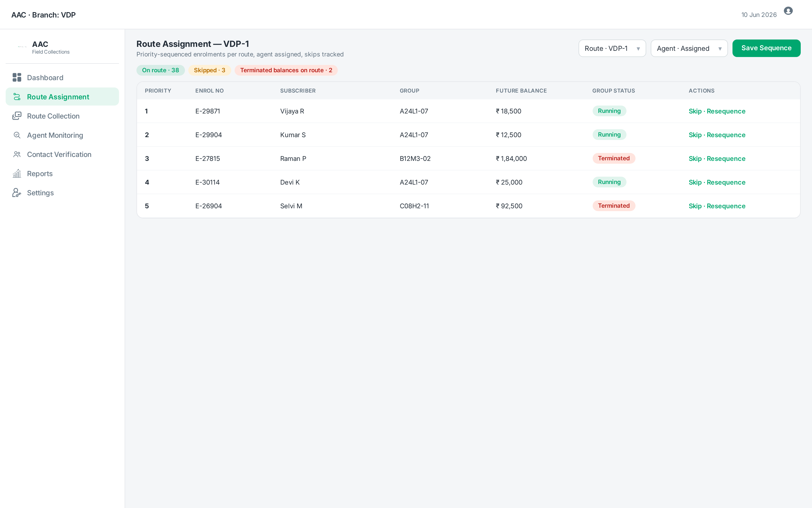Resequence enrolment E-29904 Kumar S
Image resolution: width=812 pixels, height=508 pixels.
(x=726, y=135)
